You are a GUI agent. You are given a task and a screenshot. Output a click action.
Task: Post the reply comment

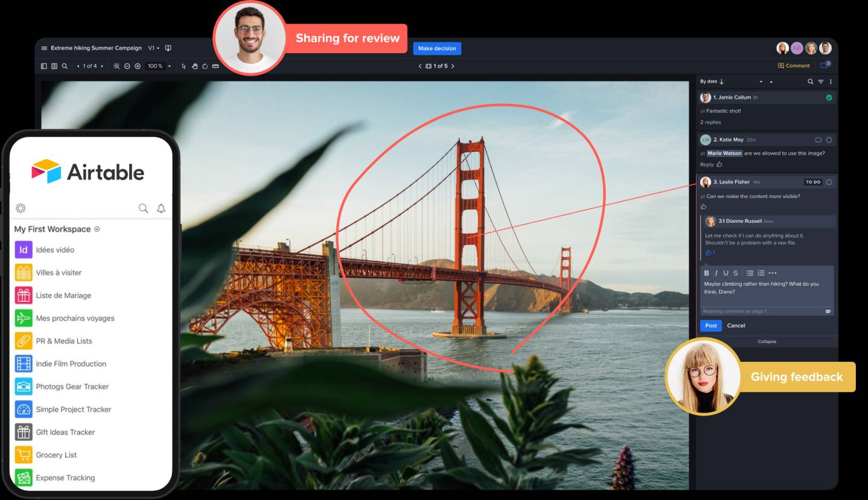coord(710,325)
